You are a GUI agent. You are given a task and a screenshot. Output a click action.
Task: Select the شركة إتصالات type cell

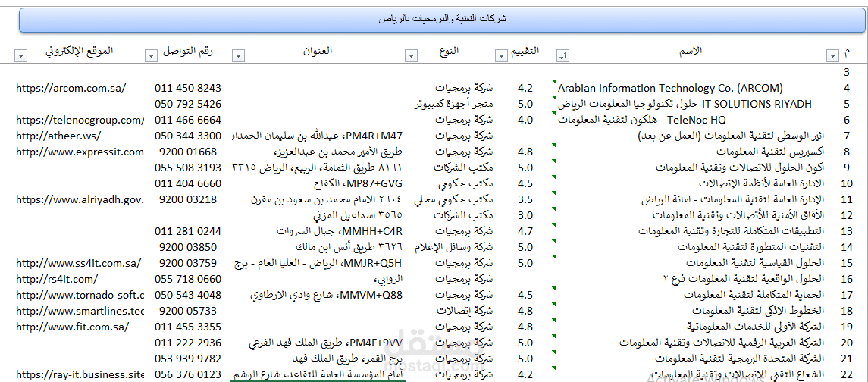coord(466,312)
